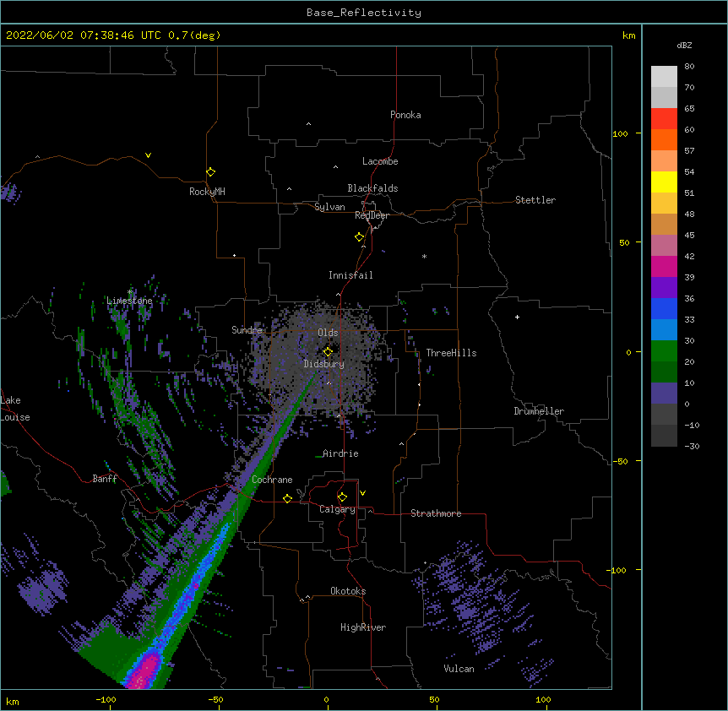Select the 65 dBZ red legend swatch
The height and width of the screenshot is (711, 728).
(x=664, y=119)
